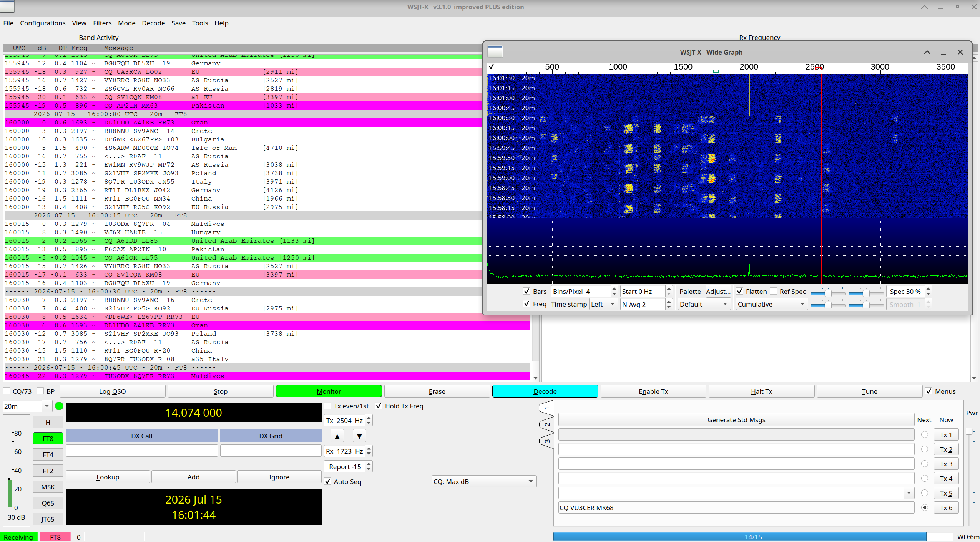Viewport: 980px width, 542px height.
Task: Open the Cumulative spectrum dropdown
Action: click(771, 304)
